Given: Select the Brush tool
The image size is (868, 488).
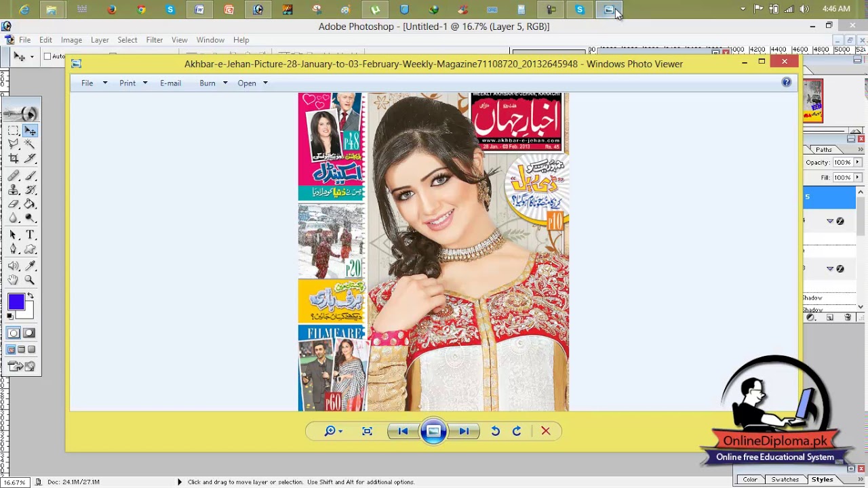Looking at the screenshot, I should tap(30, 176).
